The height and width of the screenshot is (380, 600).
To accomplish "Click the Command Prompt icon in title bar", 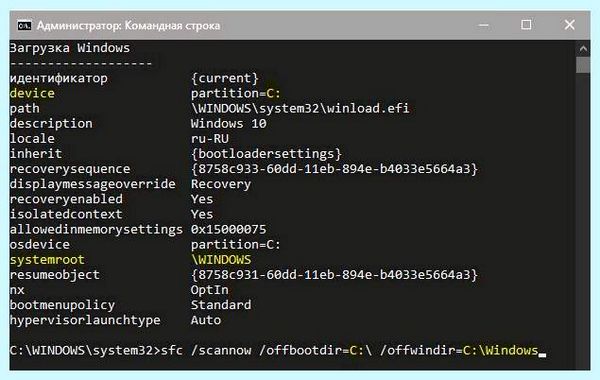I will [24, 26].
